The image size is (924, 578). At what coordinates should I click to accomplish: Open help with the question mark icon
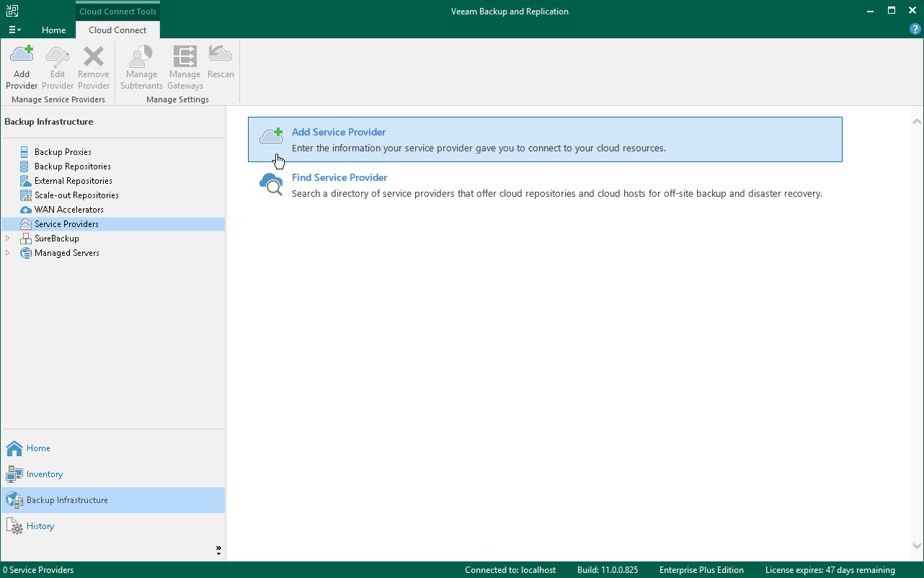tap(915, 30)
